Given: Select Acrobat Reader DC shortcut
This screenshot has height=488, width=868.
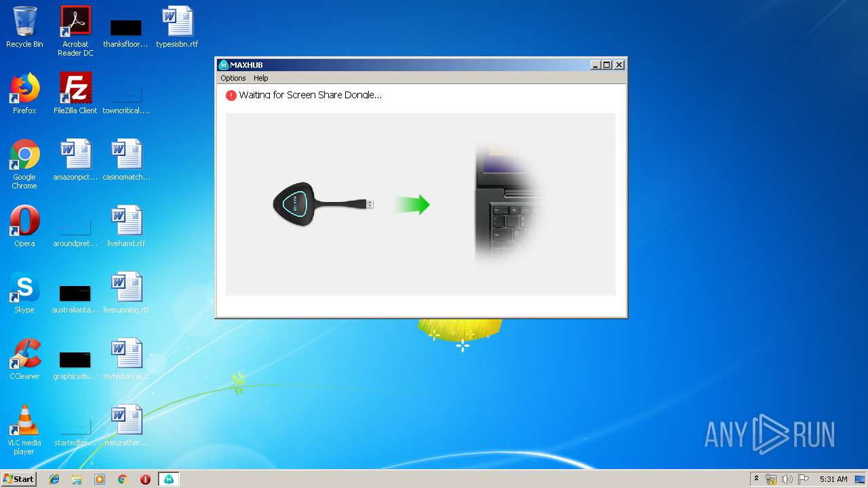Looking at the screenshot, I should [x=75, y=31].
